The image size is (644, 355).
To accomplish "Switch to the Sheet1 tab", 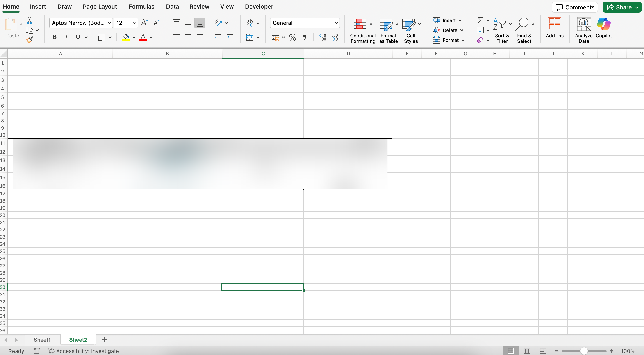I will [x=42, y=340].
